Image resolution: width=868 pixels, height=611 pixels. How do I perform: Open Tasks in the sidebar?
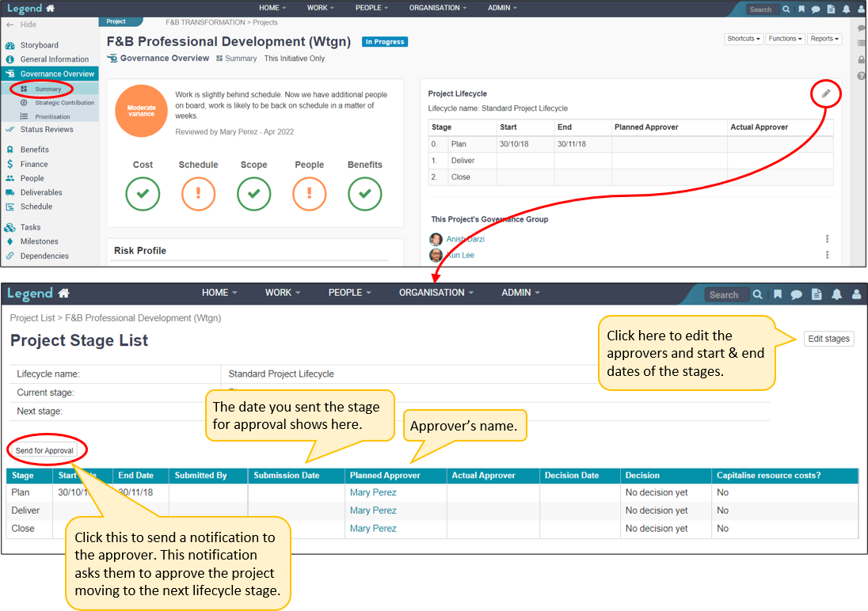(30, 227)
